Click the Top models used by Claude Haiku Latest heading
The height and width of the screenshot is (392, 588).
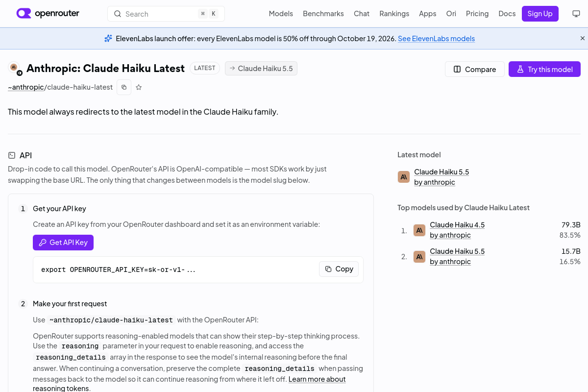click(x=464, y=207)
